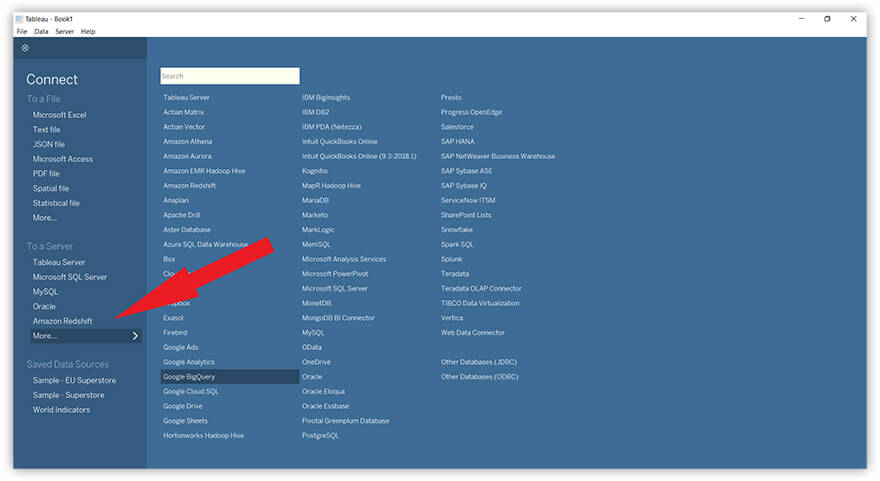Select Google BigQuery connector
Viewport: 880px width, 481px height.
[x=230, y=377]
